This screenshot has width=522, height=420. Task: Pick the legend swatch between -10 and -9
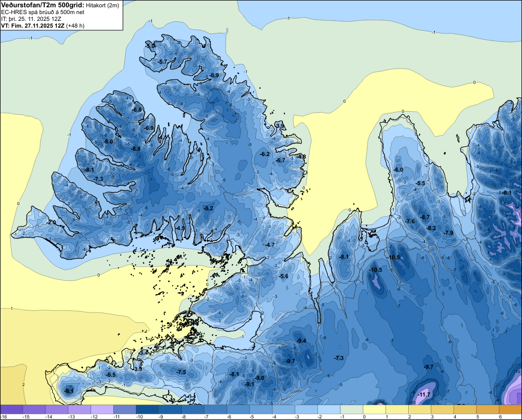tap(148, 409)
